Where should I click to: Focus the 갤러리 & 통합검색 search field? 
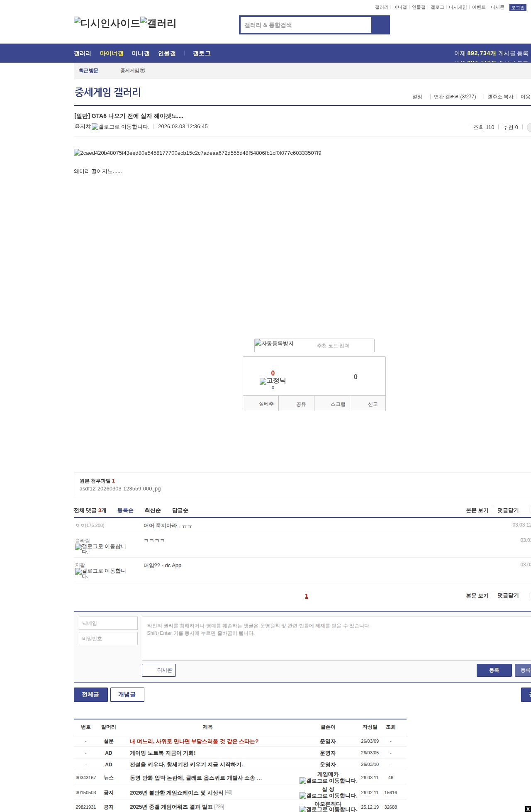pyautogui.click(x=306, y=25)
